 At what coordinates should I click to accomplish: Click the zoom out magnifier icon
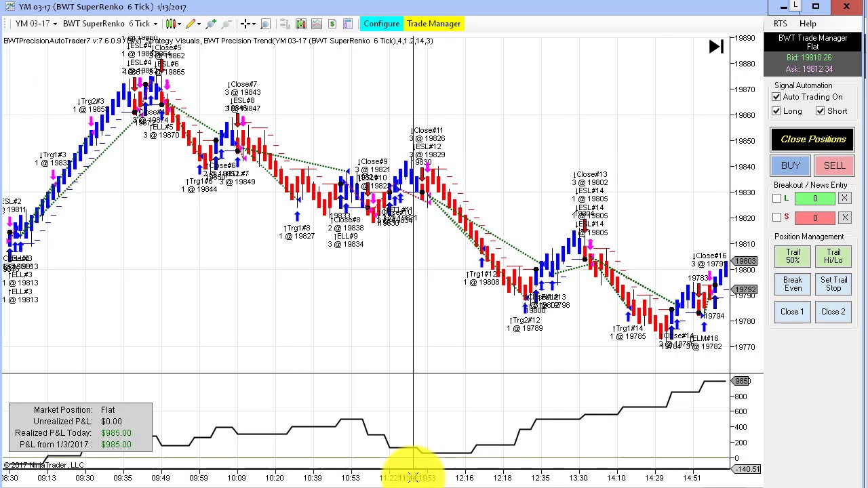point(226,24)
